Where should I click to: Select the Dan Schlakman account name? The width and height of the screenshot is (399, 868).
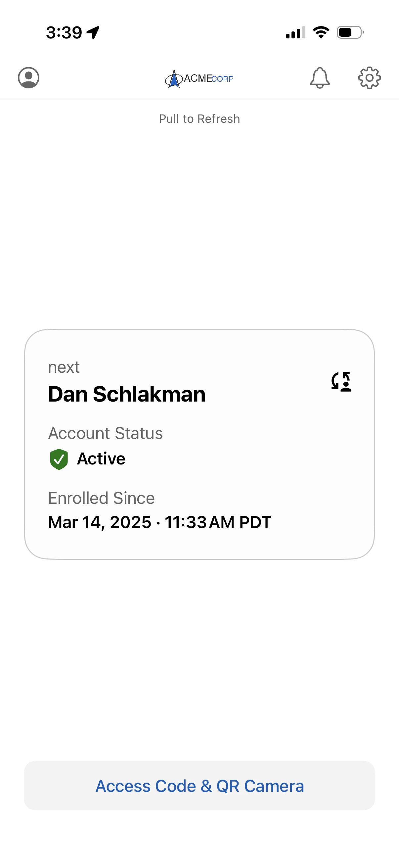[x=127, y=394]
